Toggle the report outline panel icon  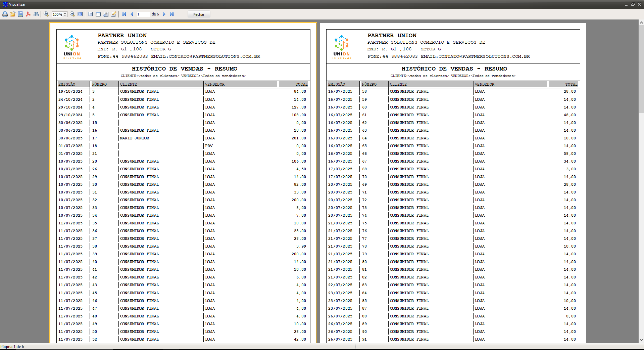tap(91, 14)
